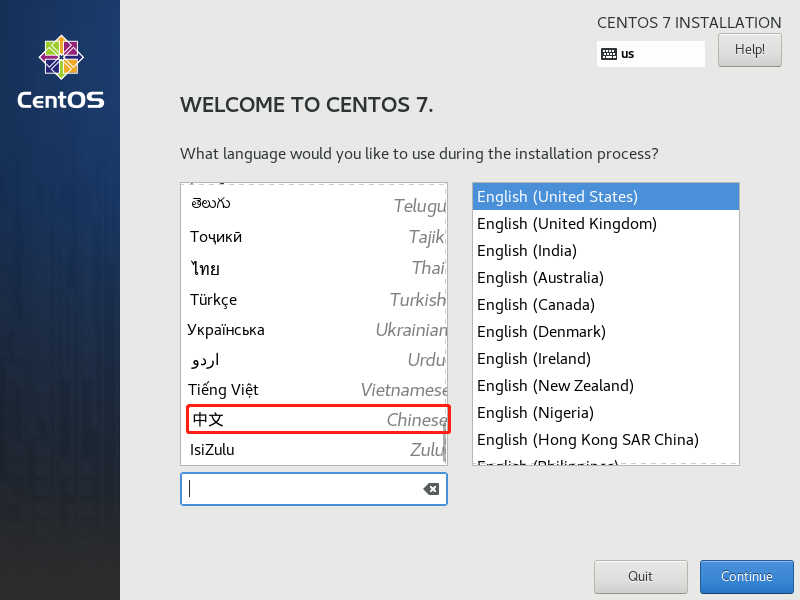Click the language search text field
The image size is (800, 600).
300,489
